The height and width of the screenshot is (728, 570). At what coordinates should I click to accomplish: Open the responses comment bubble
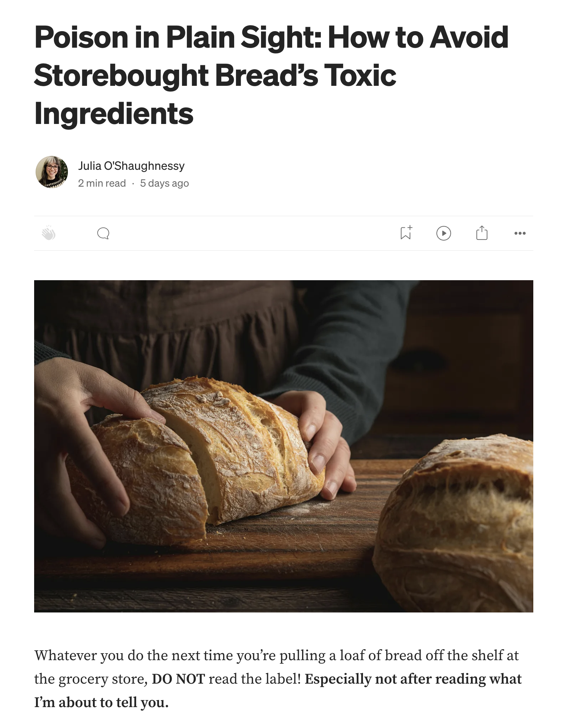point(103,233)
